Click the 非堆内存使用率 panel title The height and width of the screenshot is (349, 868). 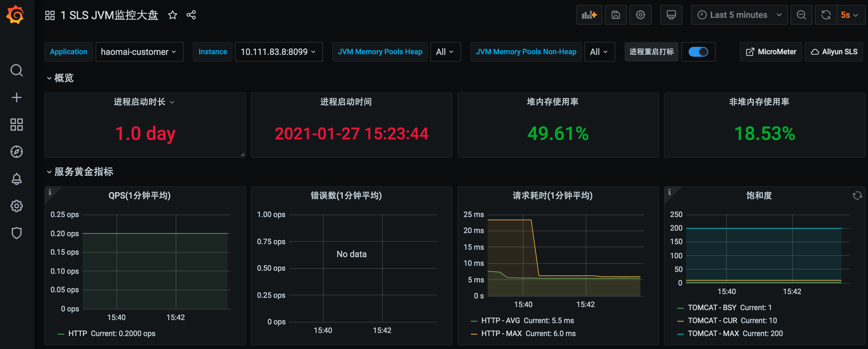tap(759, 102)
